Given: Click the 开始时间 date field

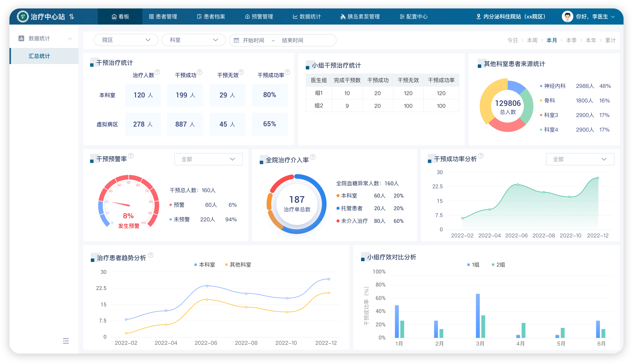Looking at the screenshot, I should click(x=253, y=40).
